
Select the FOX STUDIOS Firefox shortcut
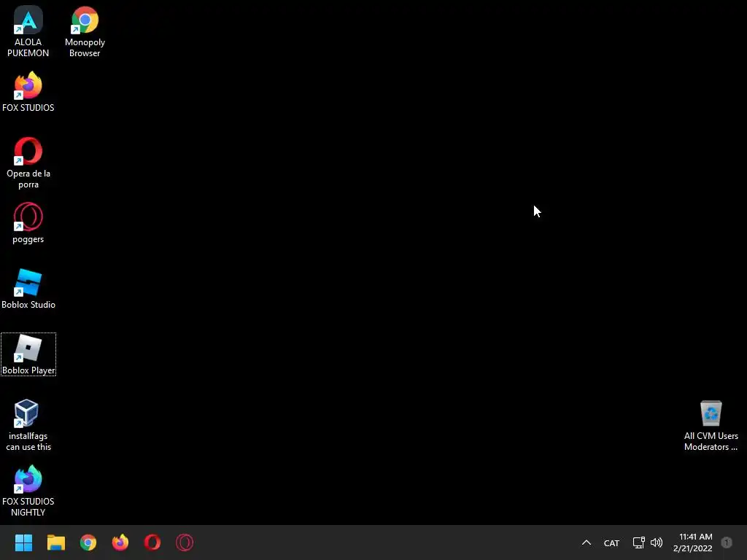(x=28, y=92)
